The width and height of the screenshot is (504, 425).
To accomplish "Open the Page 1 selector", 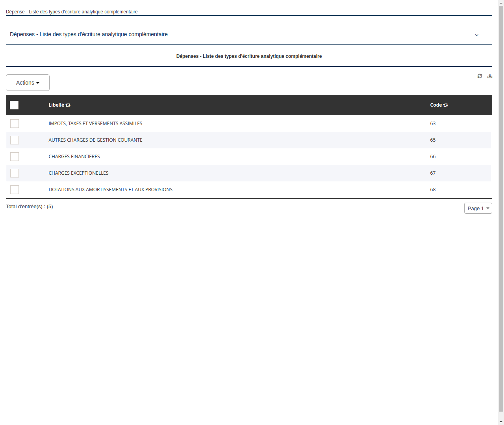I will [478, 208].
